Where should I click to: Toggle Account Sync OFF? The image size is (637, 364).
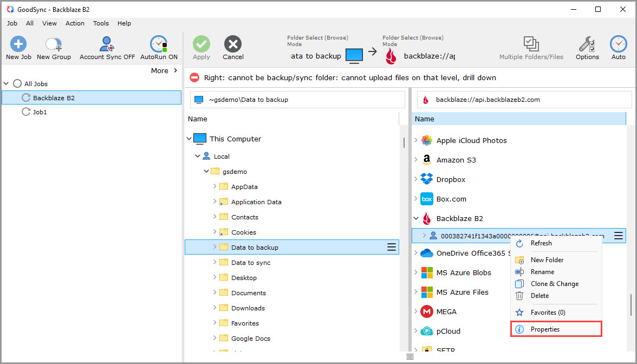point(107,44)
